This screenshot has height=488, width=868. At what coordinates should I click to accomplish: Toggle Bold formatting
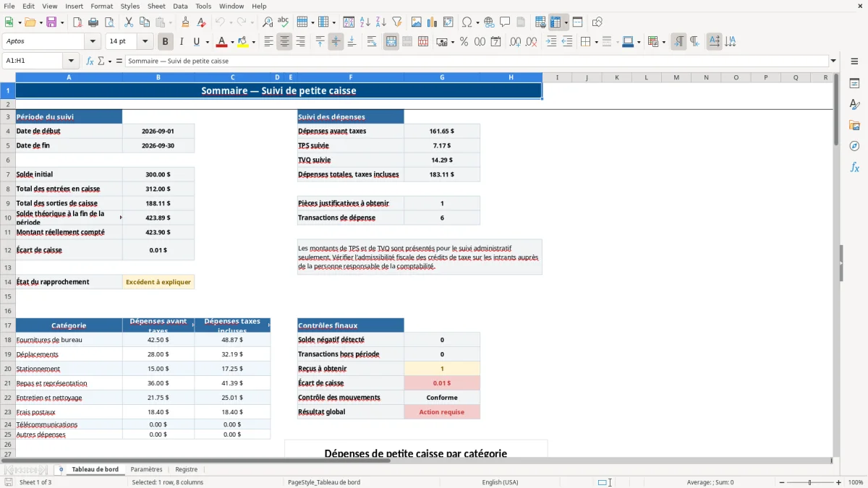(x=166, y=42)
